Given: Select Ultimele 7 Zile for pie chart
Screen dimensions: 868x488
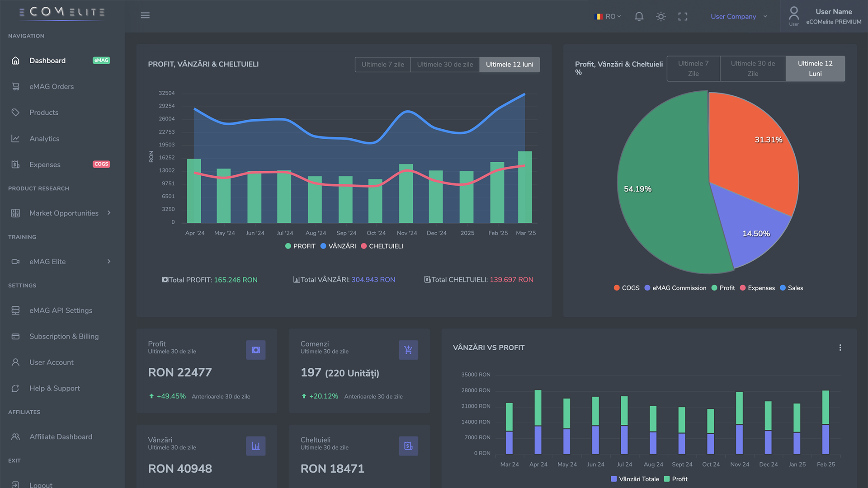Looking at the screenshot, I should click(x=693, y=69).
